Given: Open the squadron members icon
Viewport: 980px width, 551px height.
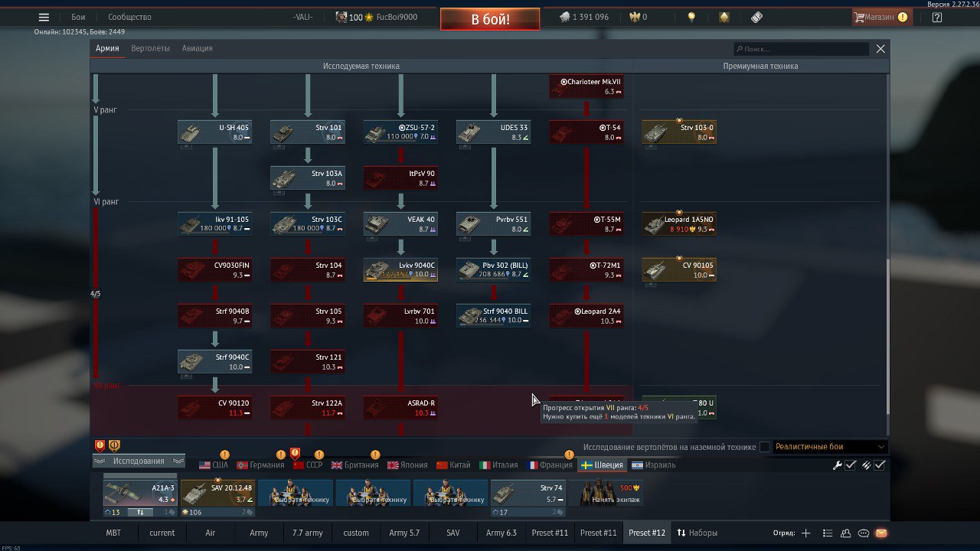Looking at the screenshot, I should pos(846,533).
